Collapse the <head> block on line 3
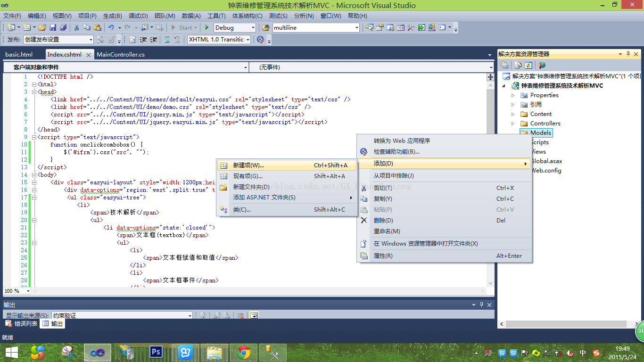 (x=34, y=92)
